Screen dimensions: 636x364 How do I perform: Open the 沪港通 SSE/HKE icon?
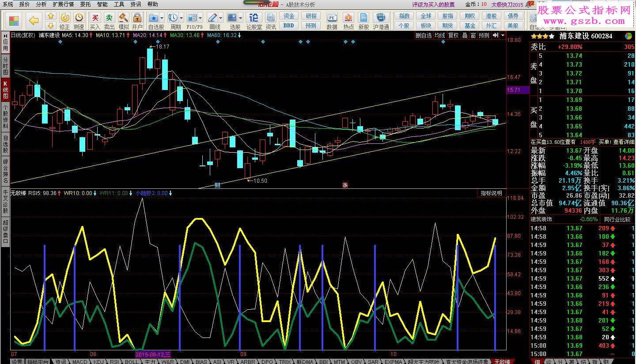(380, 18)
